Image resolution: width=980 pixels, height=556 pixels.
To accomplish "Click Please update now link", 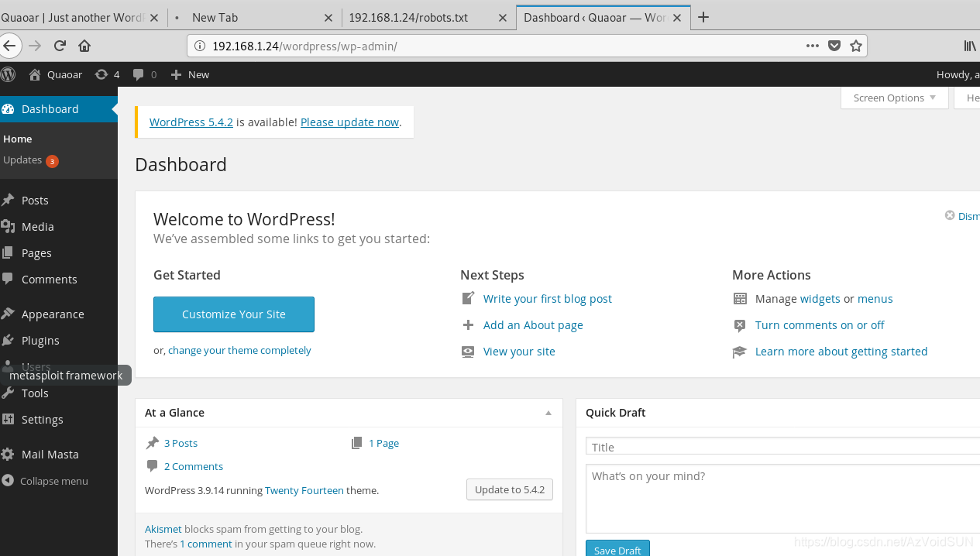I will pyautogui.click(x=349, y=122).
